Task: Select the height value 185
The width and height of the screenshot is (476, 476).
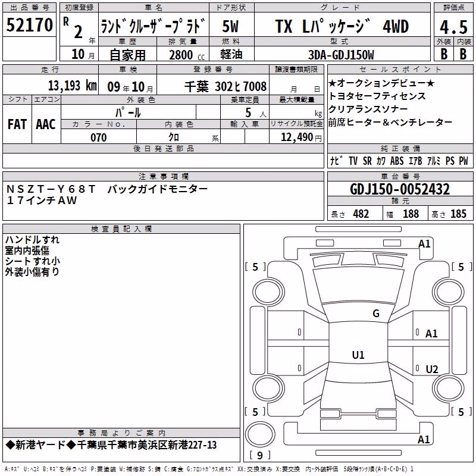Action: pos(458,214)
